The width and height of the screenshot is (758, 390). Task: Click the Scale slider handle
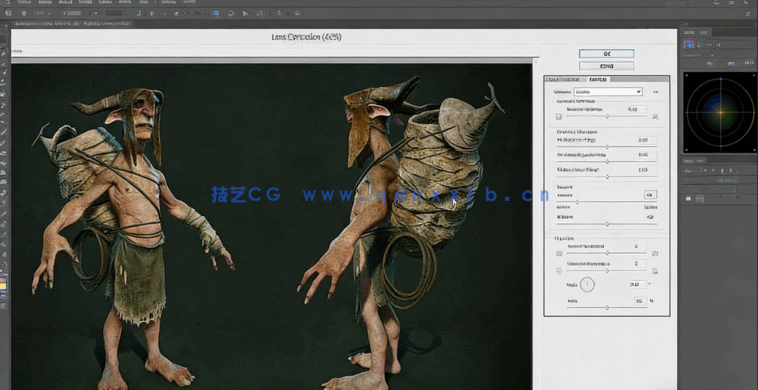pos(607,308)
